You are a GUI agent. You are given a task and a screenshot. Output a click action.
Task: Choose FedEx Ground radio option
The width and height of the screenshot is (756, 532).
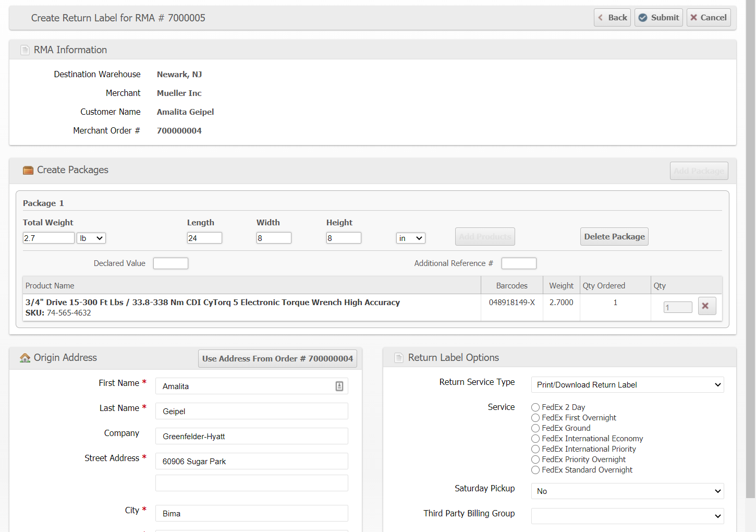535,428
